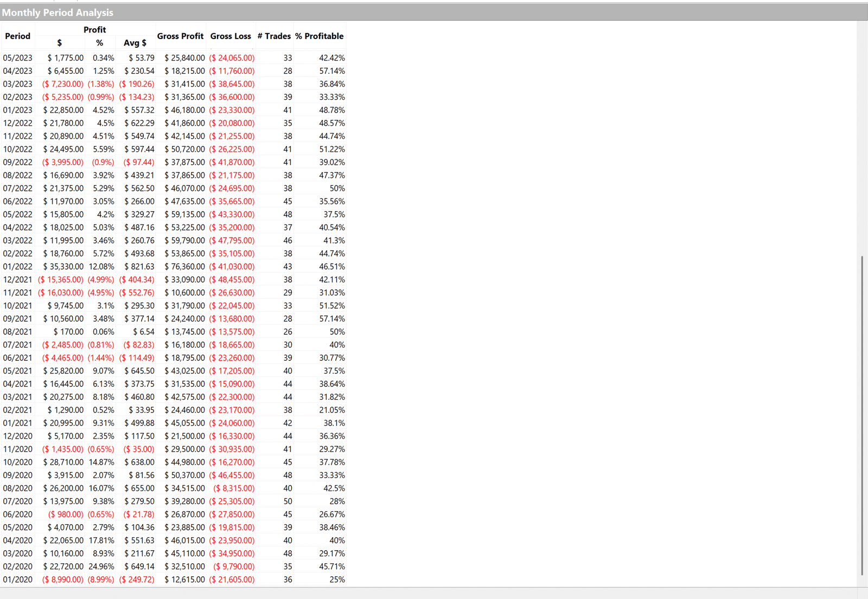
Task: Click the Gross Profit column header
Action: point(180,36)
